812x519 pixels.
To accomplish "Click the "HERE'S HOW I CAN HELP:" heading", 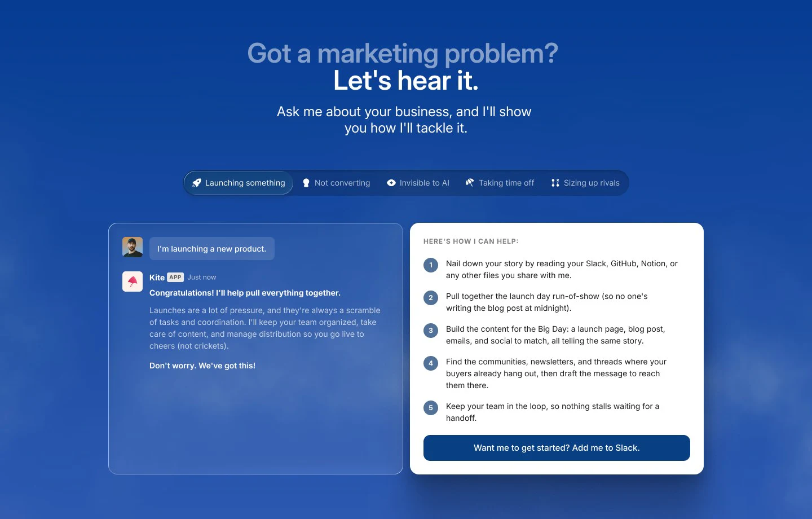I will [x=471, y=241].
